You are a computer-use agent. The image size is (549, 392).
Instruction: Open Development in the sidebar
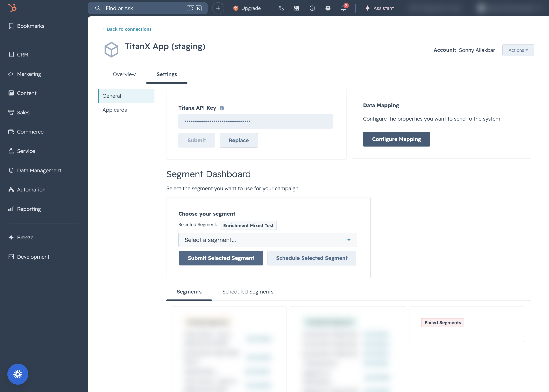pyautogui.click(x=29, y=257)
